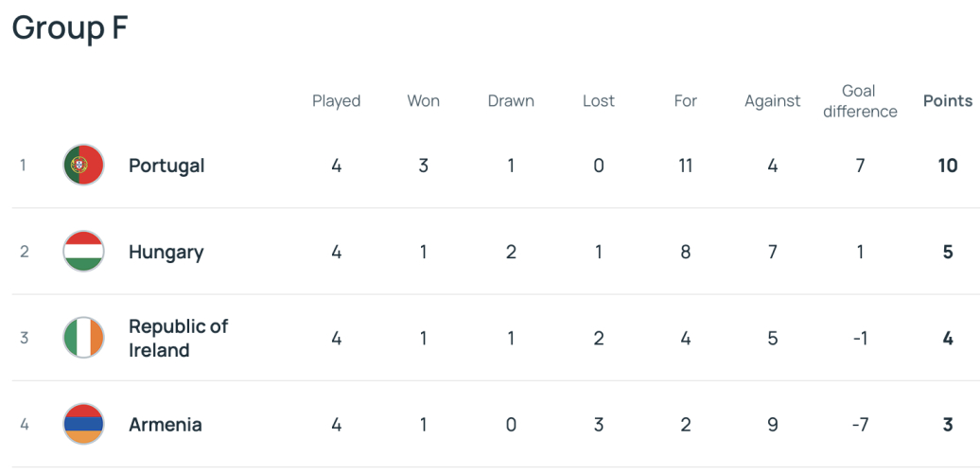Click the Against column header
980x473 pixels.
point(772,100)
